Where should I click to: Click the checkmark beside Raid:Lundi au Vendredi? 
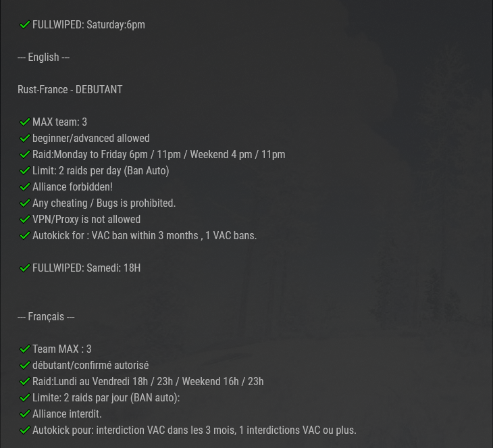pyautogui.click(x=24, y=382)
